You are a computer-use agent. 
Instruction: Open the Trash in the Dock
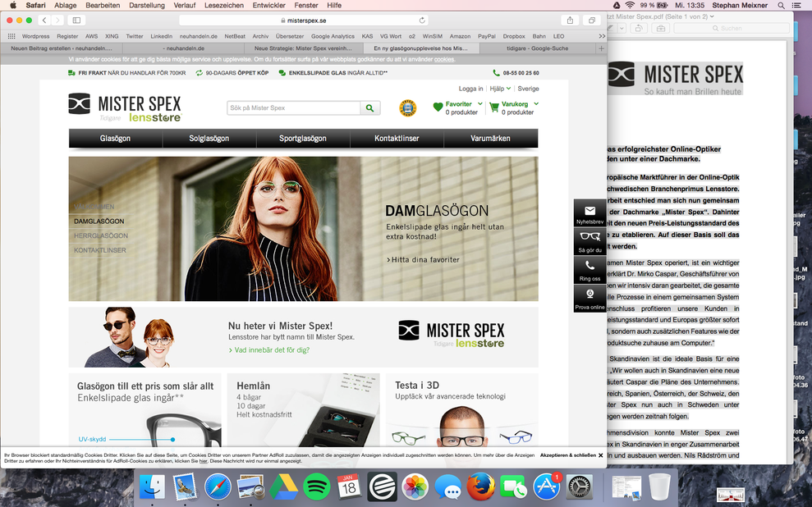660,486
